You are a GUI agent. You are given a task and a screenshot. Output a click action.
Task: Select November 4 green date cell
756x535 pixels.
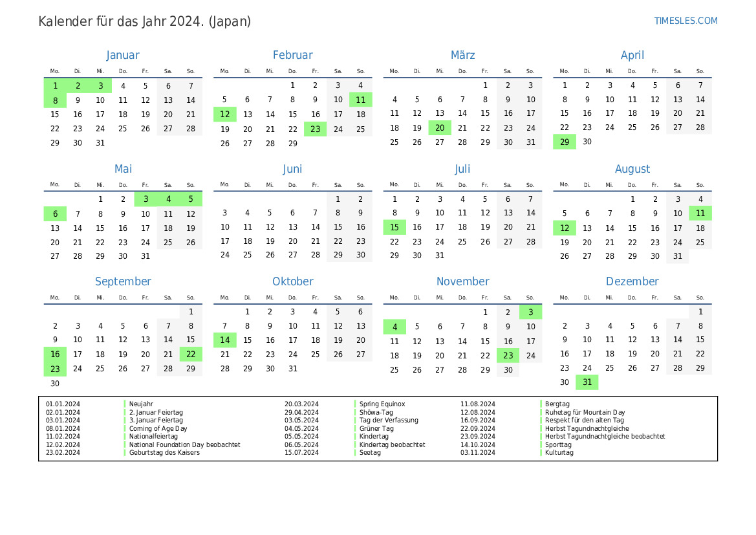click(x=394, y=327)
